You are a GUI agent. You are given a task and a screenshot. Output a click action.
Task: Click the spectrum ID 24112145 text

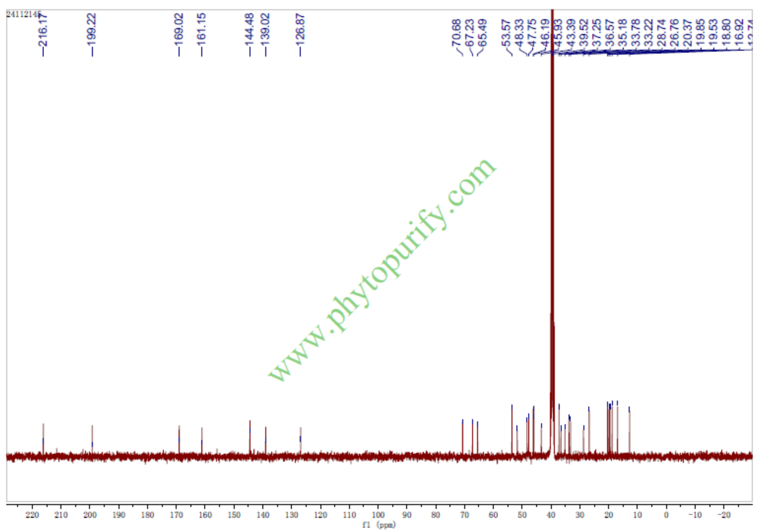pyautogui.click(x=22, y=14)
